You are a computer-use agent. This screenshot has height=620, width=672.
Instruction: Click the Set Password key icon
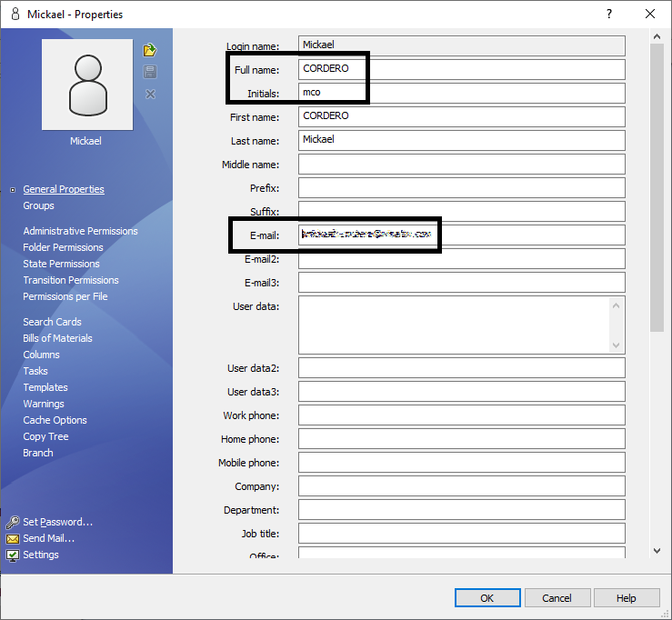pyautogui.click(x=13, y=523)
